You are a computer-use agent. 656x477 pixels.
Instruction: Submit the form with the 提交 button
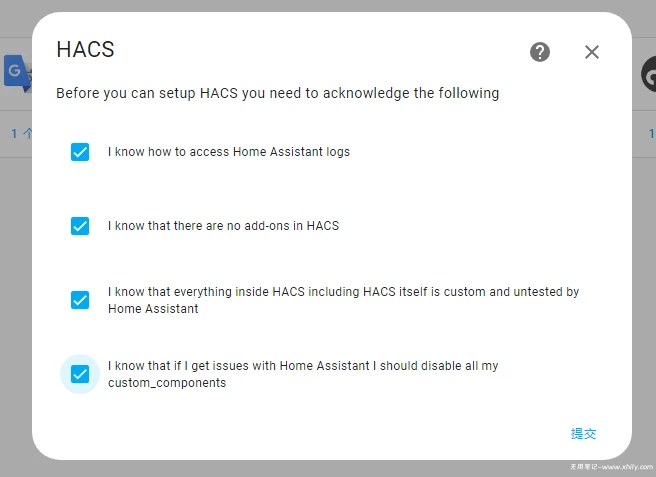pos(583,433)
